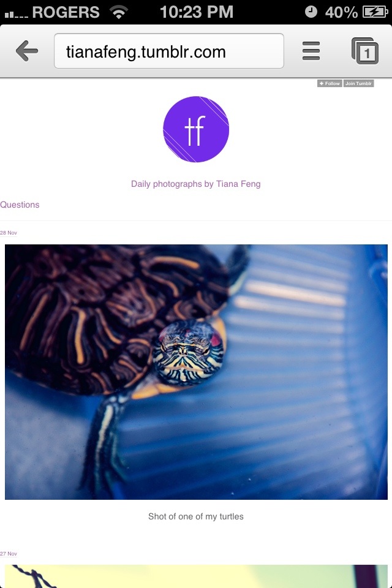Click the purple tf logo

click(196, 129)
